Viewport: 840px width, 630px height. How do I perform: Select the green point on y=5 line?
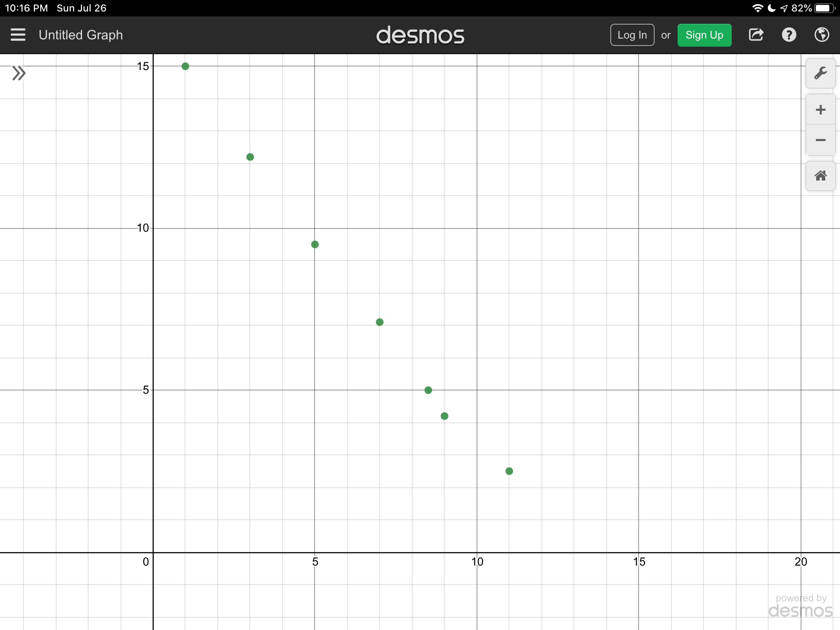click(x=428, y=390)
